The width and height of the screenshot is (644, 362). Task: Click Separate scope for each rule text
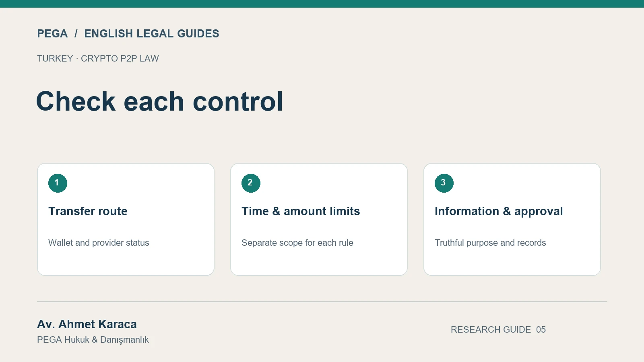point(297,243)
